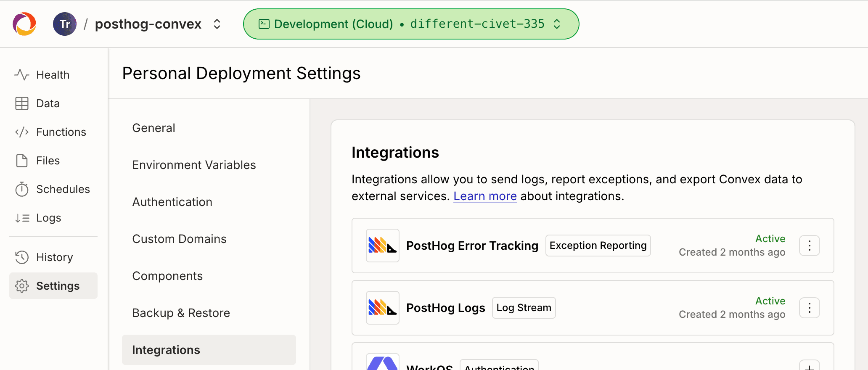Screen dimensions: 868x370
Task: Click PostHog logo on PostHog Logs card
Action: (x=383, y=308)
